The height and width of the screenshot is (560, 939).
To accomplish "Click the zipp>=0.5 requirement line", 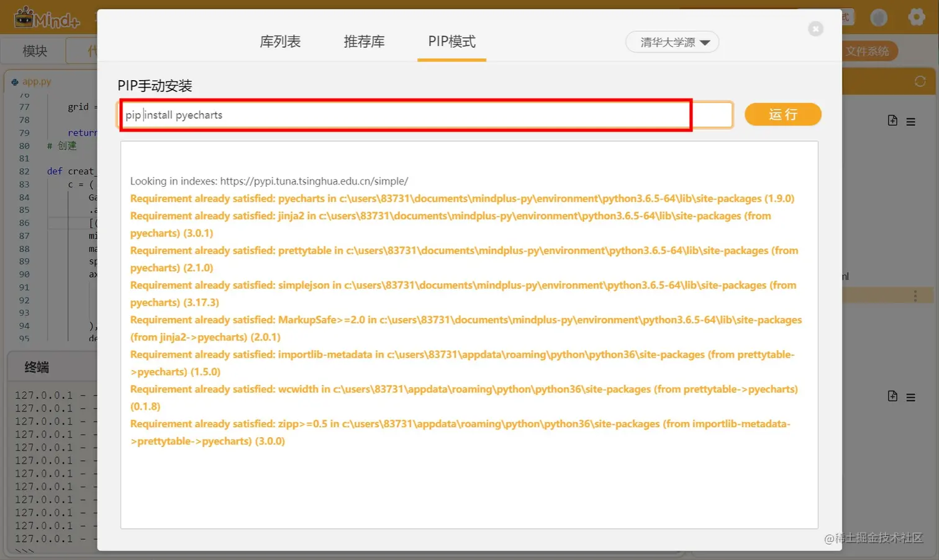I will pos(460,432).
